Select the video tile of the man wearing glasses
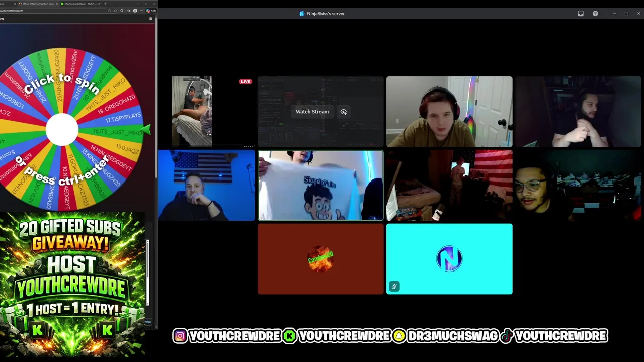The width and height of the screenshot is (644, 362). 578,186
